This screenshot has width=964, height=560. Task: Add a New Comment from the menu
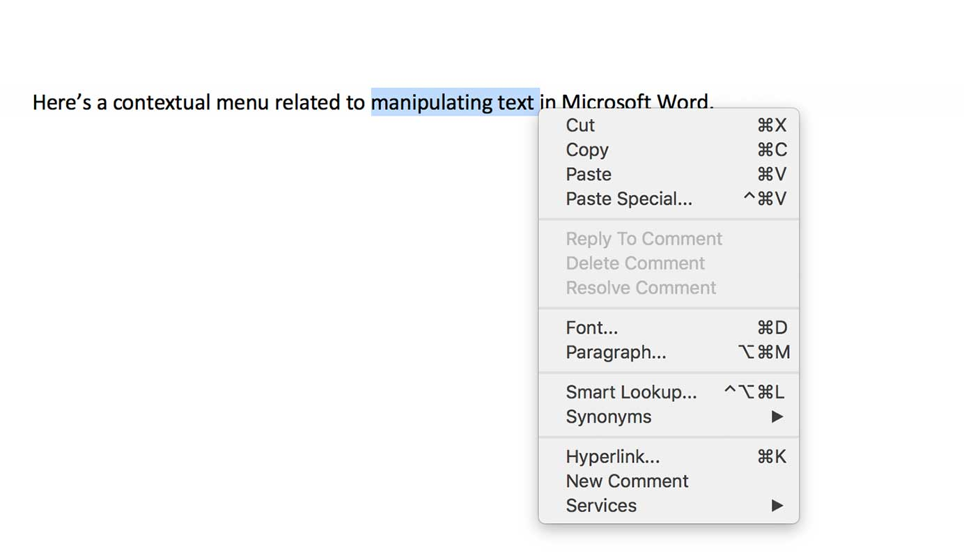click(x=627, y=481)
